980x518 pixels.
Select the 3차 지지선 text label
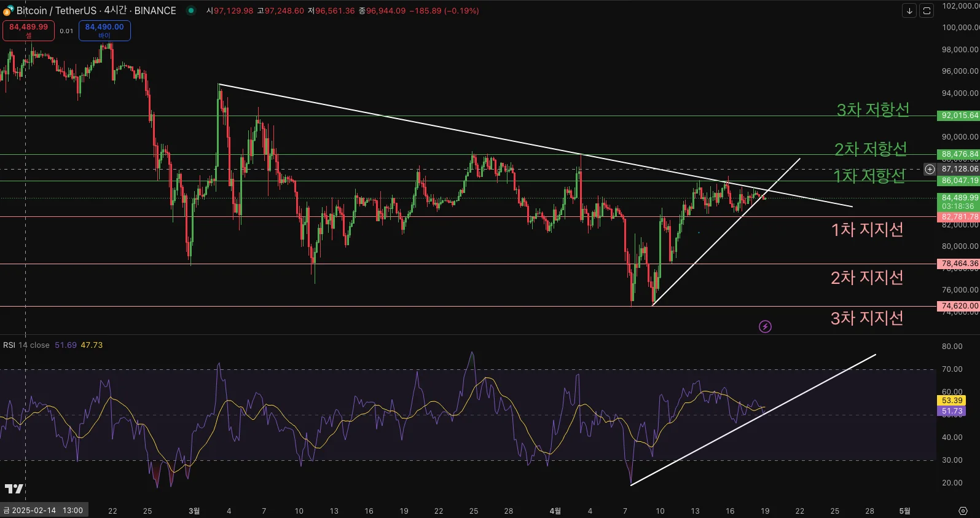point(867,318)
